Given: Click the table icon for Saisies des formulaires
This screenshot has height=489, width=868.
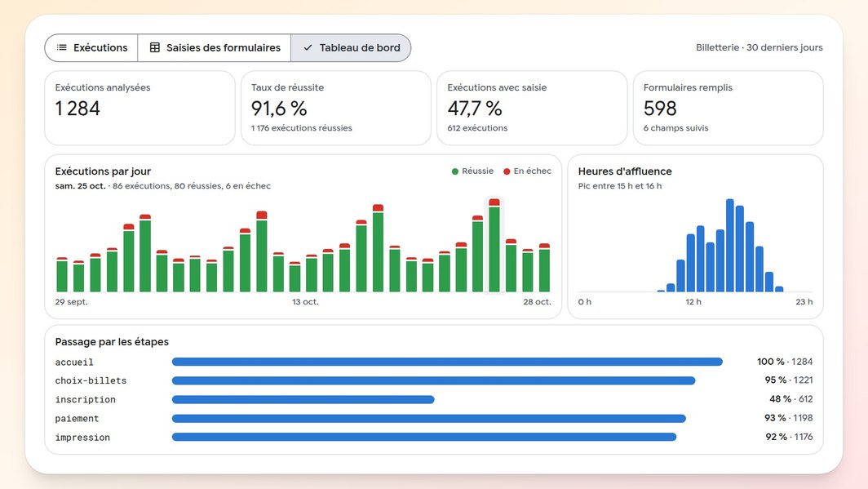Looking at the screenshot, I should click(x=155, y=47).
